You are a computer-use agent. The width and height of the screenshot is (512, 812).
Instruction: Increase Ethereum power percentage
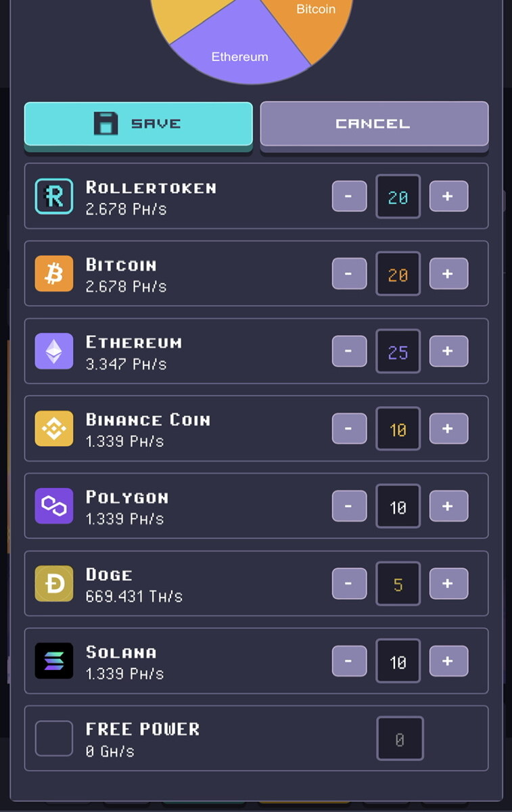coord(448,351)
